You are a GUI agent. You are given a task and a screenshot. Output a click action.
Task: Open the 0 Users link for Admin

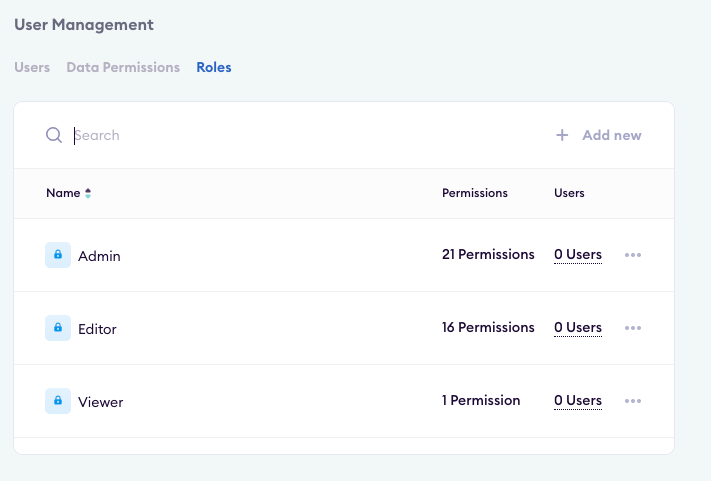pos(578,255)
